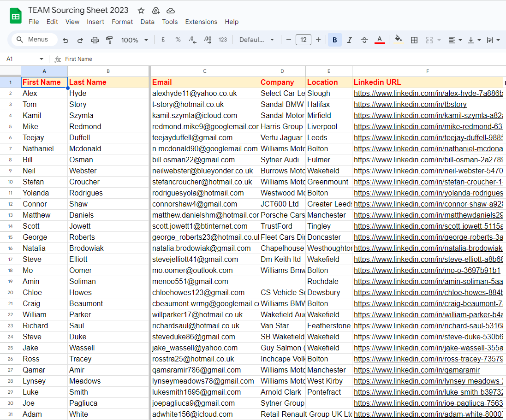Viewport: 506px width, 420px height.
Task: Toggle Bold formatting
Action: tap(335, 40)
